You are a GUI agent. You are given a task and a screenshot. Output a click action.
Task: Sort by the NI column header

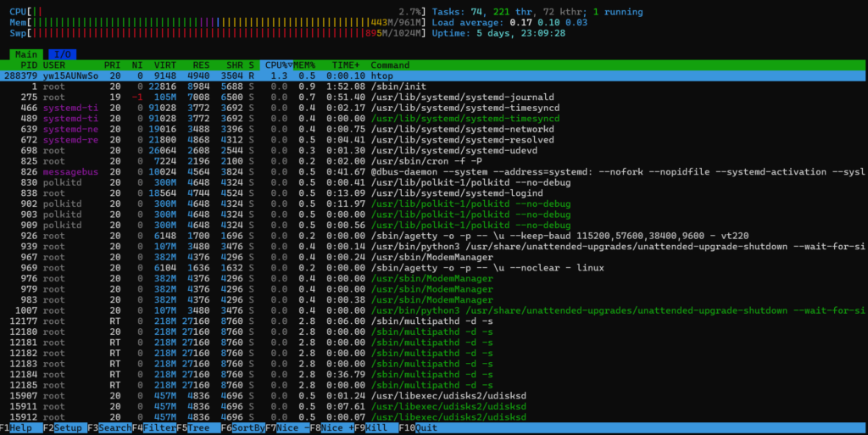[136, 64]
